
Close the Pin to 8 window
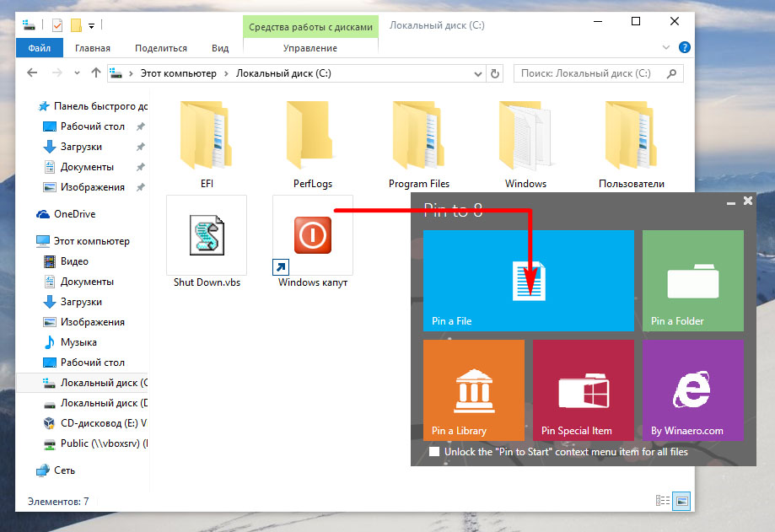(x=748, y=201)
